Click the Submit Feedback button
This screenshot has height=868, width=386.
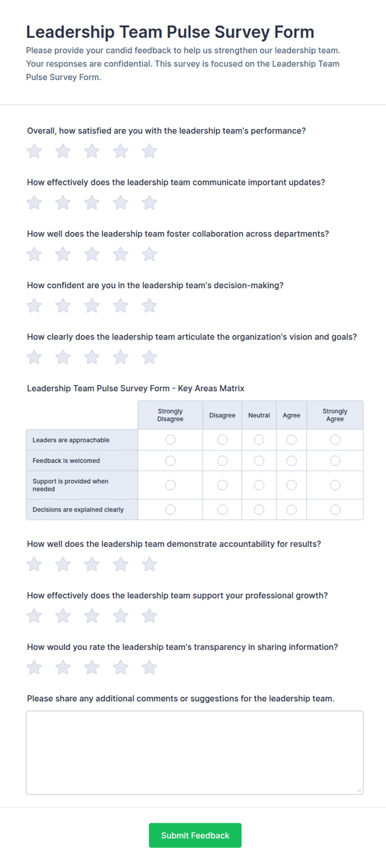[x=195, y=835]
